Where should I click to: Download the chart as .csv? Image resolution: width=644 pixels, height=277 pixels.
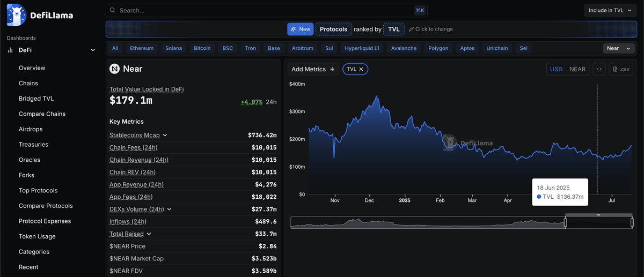pos(621,69)
